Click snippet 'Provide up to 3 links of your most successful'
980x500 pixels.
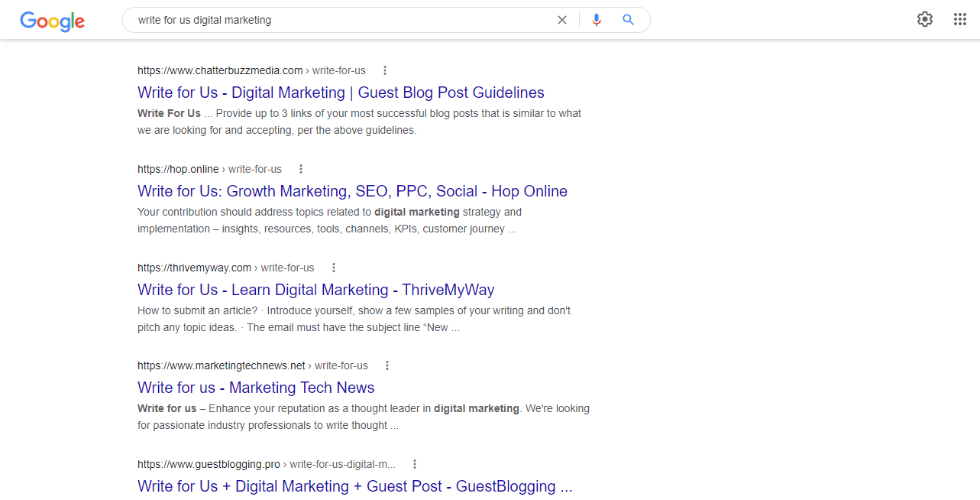pos(359,122)
